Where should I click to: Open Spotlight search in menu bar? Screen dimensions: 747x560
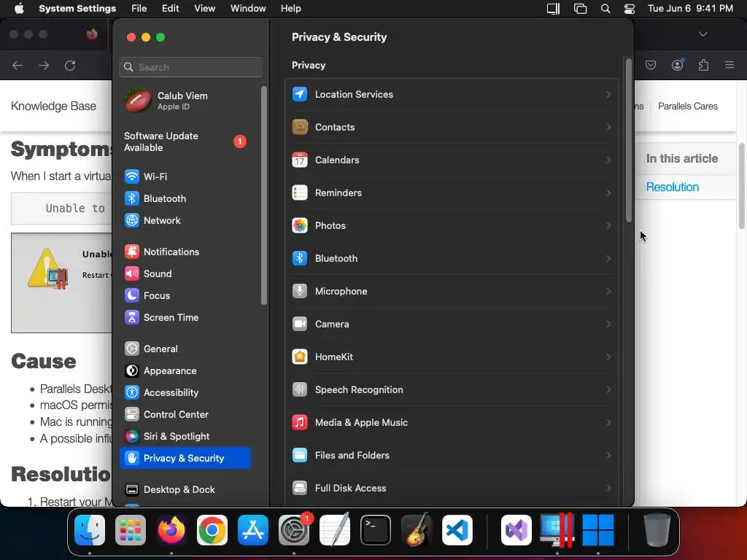[605, 9]
